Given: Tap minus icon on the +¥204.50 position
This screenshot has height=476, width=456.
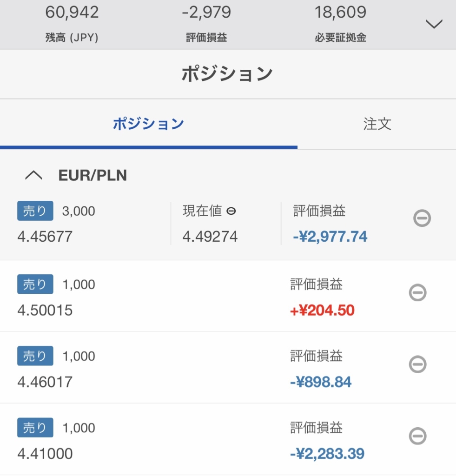Looking at the screenshot, I should pyautogui.click(x=418, y=292).
